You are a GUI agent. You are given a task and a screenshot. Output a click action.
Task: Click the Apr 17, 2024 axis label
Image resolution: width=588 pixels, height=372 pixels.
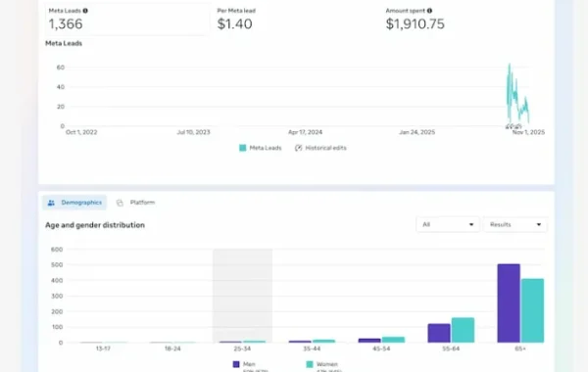tap(305, 132)
